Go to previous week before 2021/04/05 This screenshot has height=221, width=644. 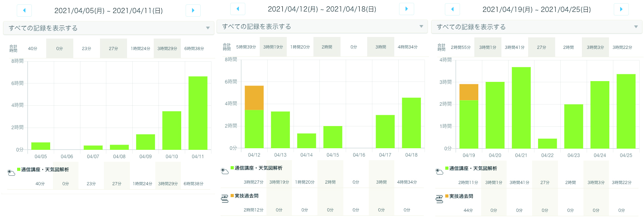pyautogui.click(x=24, y=10)
